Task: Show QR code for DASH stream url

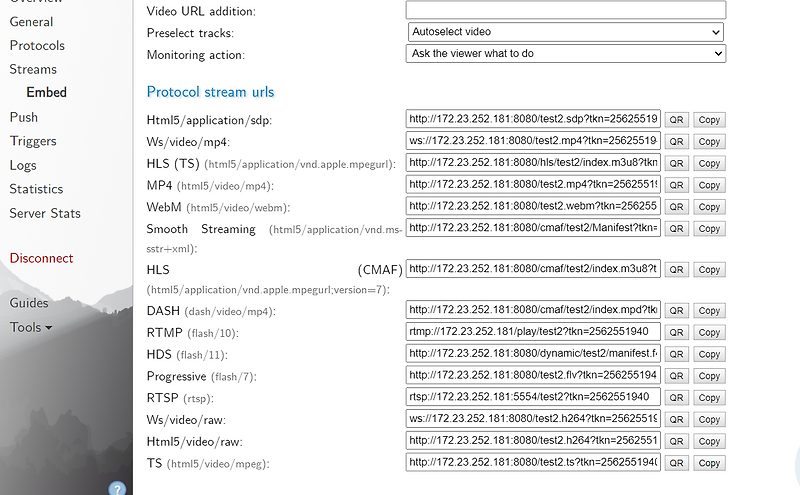Action: [677, 311]
